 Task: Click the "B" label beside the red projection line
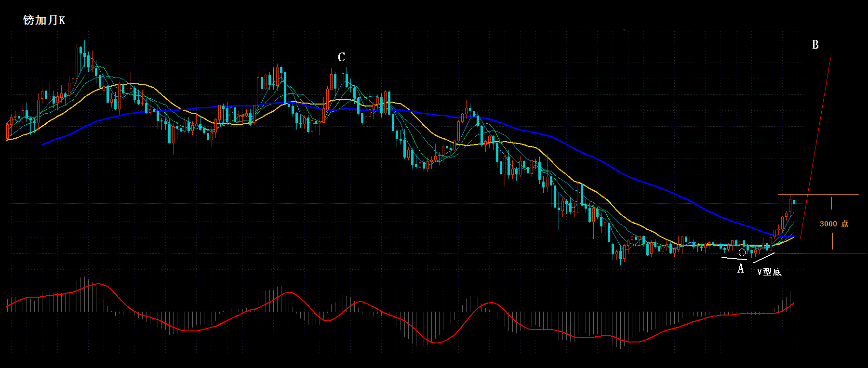(815, 45)
